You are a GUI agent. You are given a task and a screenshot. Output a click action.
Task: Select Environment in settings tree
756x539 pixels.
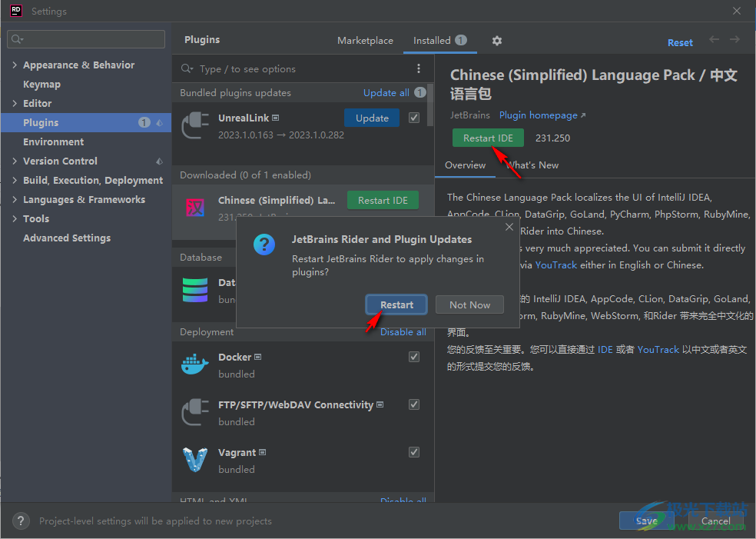coord(54,142)
